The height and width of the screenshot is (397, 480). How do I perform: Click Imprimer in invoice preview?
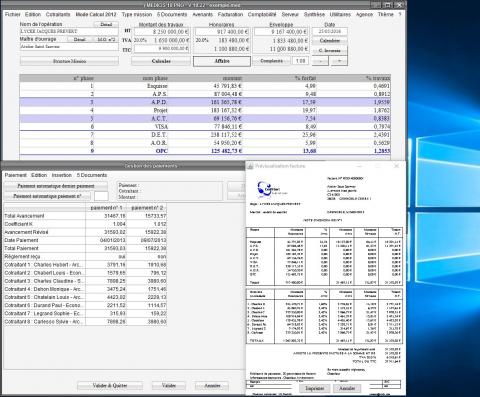click(x=315, y=388)
